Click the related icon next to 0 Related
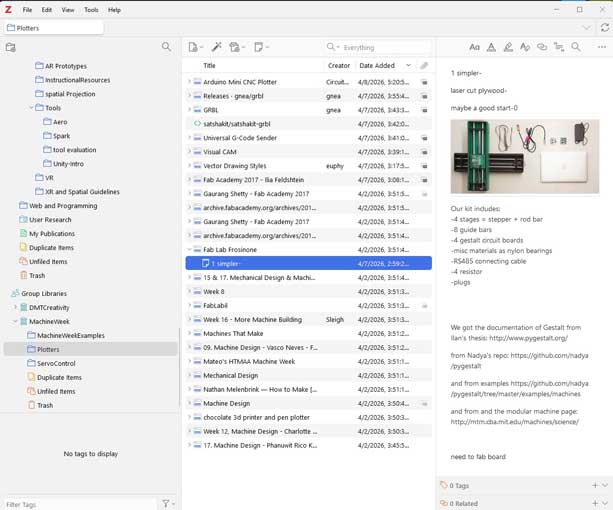The image size is (613, 510). 443,503
